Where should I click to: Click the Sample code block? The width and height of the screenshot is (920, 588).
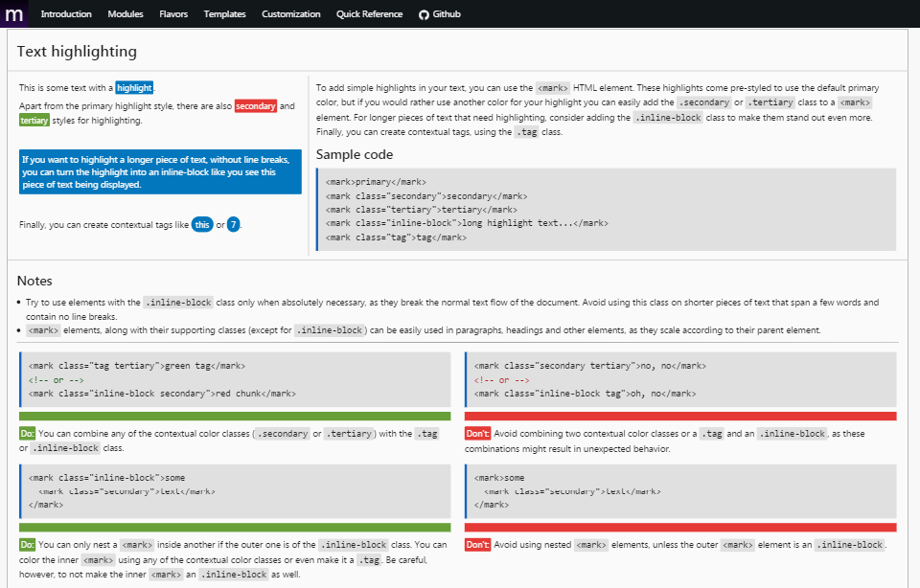[x=606, y=210]
